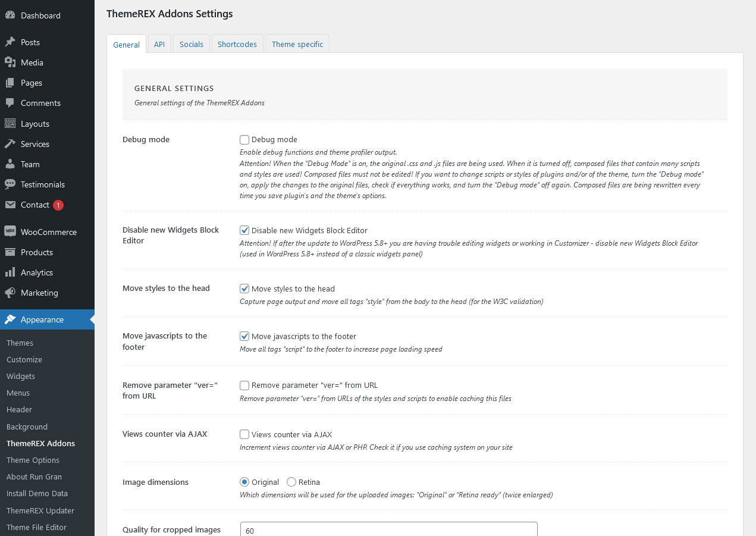The image size is (756, 536).
Task: Open About Run Gran submenu link
Action: pyautogui.click(x=34, y=477)
